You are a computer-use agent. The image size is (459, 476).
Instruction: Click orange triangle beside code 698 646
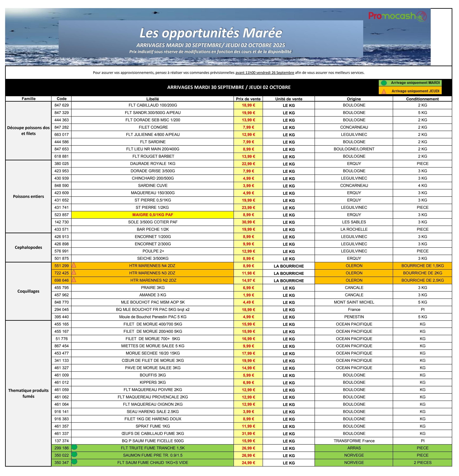pyautogui.click(x=74, y=280)
